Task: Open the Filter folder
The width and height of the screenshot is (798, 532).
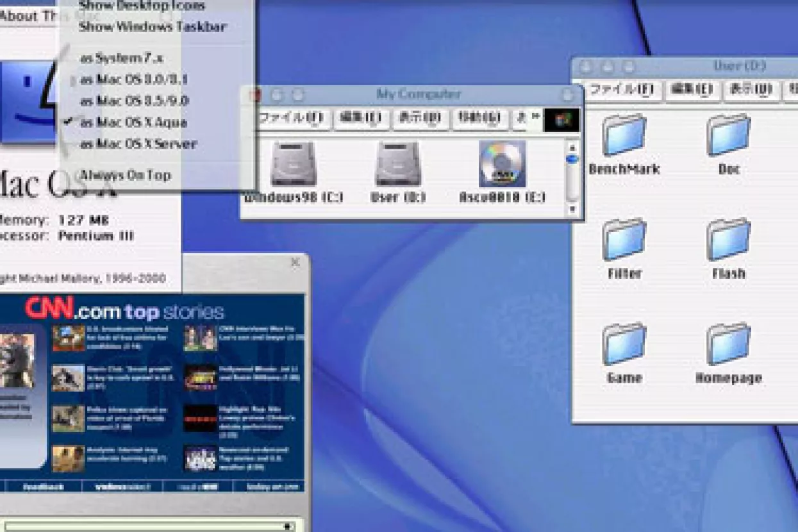Action: pos(624,239)
